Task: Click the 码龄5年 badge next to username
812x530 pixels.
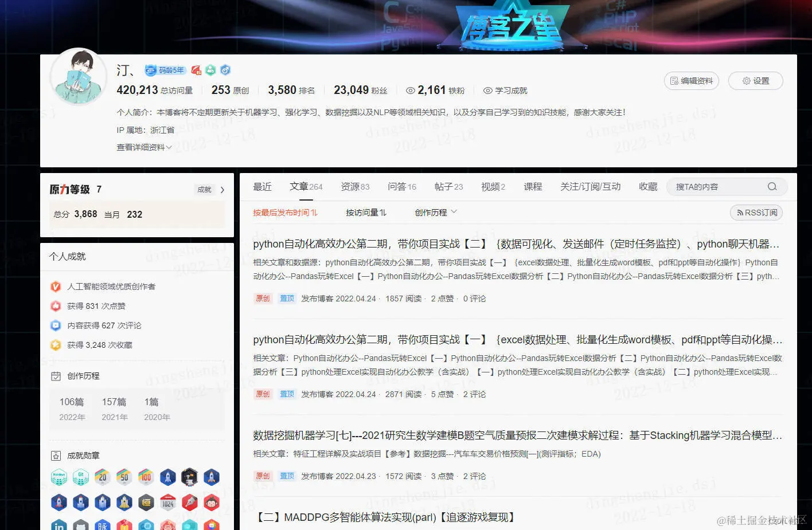Action: click(165, 70)
